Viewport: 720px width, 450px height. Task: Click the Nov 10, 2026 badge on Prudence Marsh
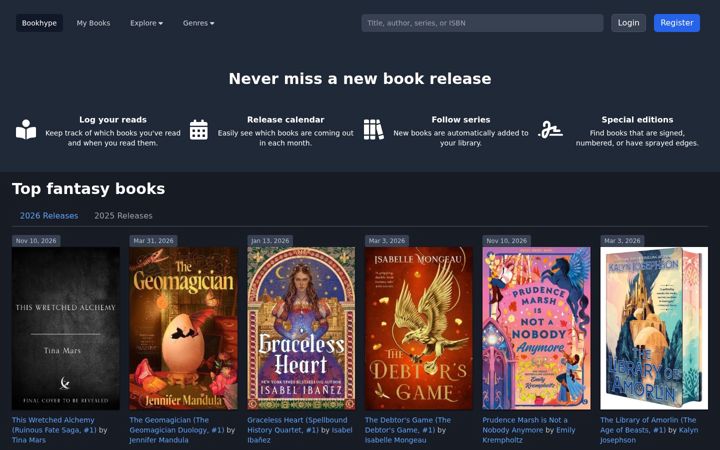pos(506,241)
